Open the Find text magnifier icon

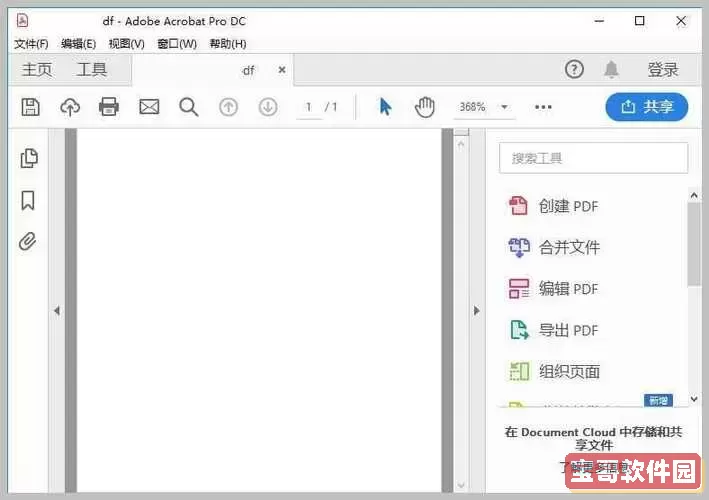pyautogui.click(x=189, y=108)
